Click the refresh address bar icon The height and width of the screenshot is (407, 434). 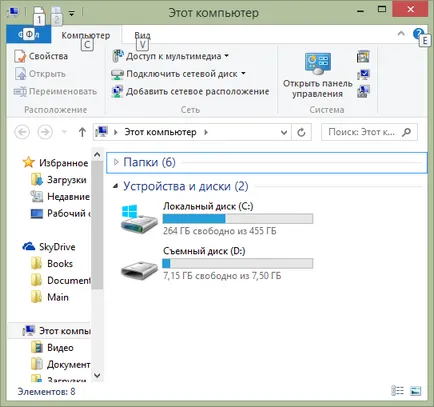pos(301,132)
